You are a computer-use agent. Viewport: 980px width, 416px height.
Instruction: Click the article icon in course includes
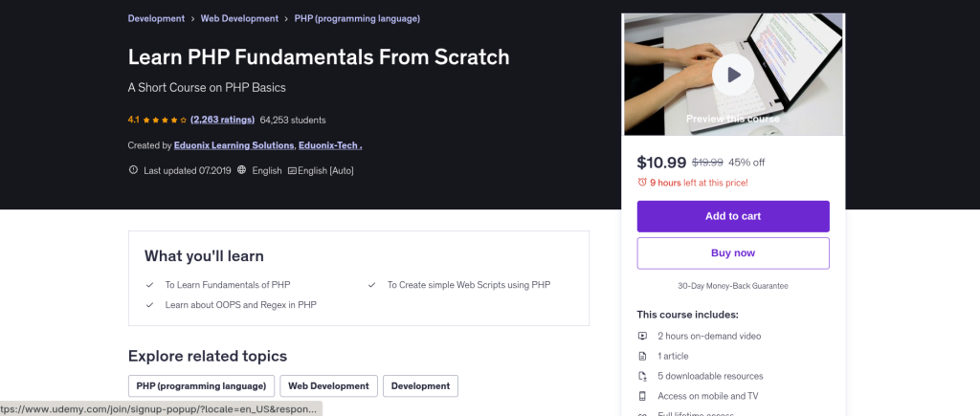pos(642,356)
